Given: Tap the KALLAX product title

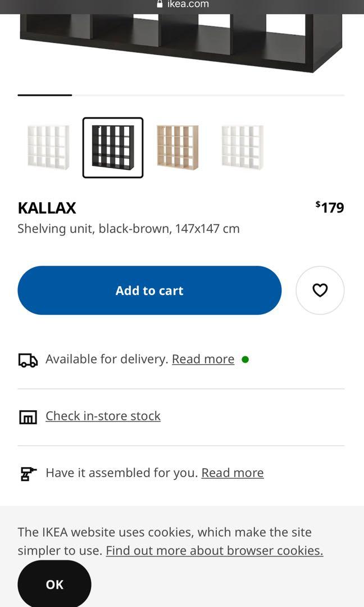Looking at the screenshot, I should click(47, 208).
